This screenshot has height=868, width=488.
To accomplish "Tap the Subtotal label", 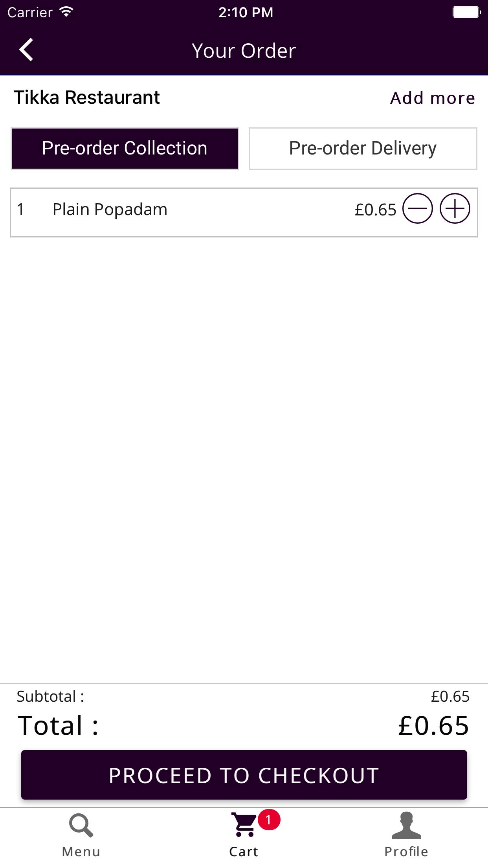I will coord(50,697).
